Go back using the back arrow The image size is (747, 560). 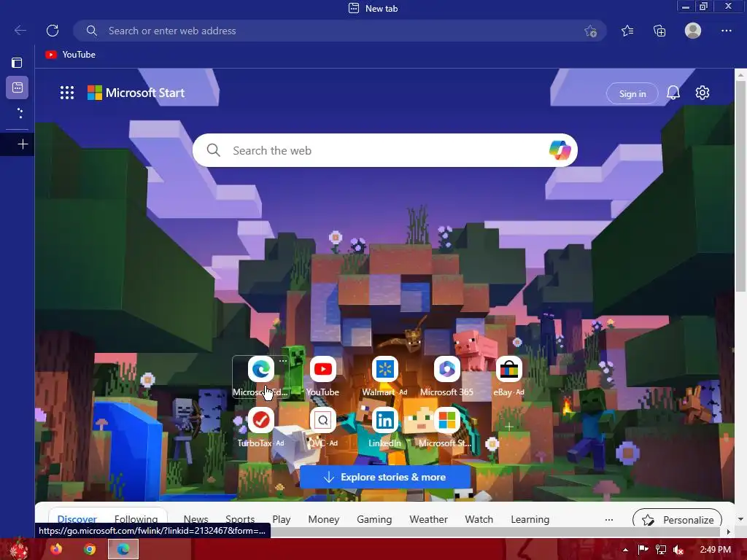pos(20,31)
